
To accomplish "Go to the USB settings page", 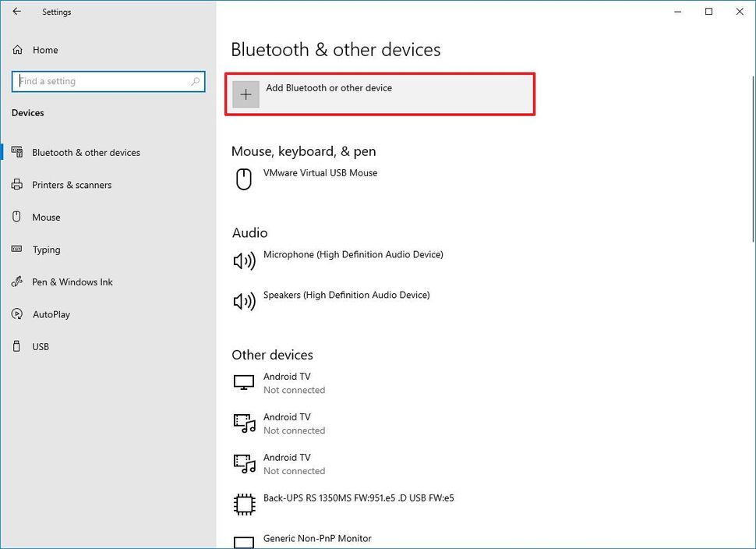I will tap(41, 347).
